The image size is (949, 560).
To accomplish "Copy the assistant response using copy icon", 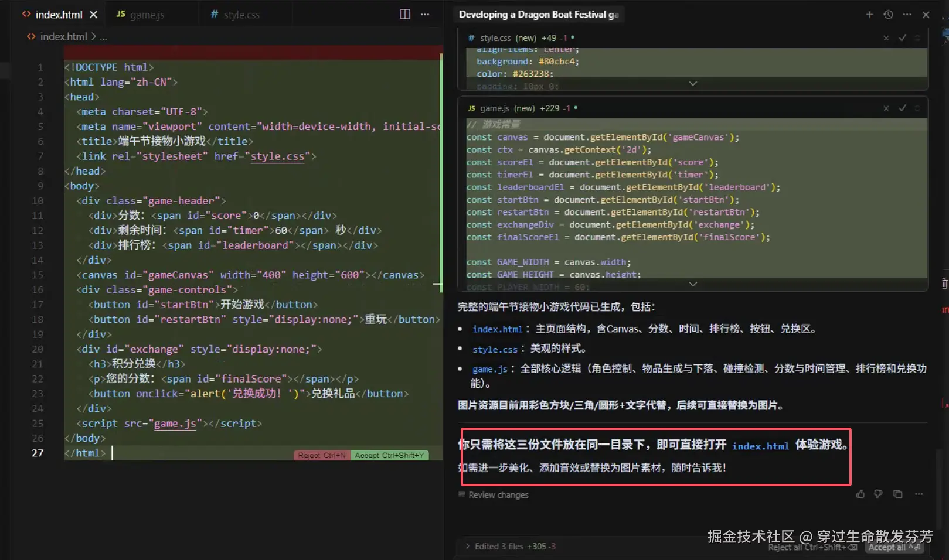I will pyautogui.click(x=898, y=494).
